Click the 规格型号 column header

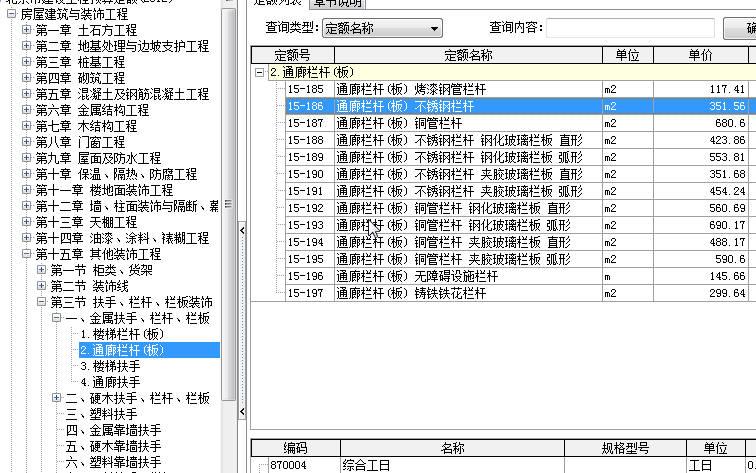coord(625,448)
